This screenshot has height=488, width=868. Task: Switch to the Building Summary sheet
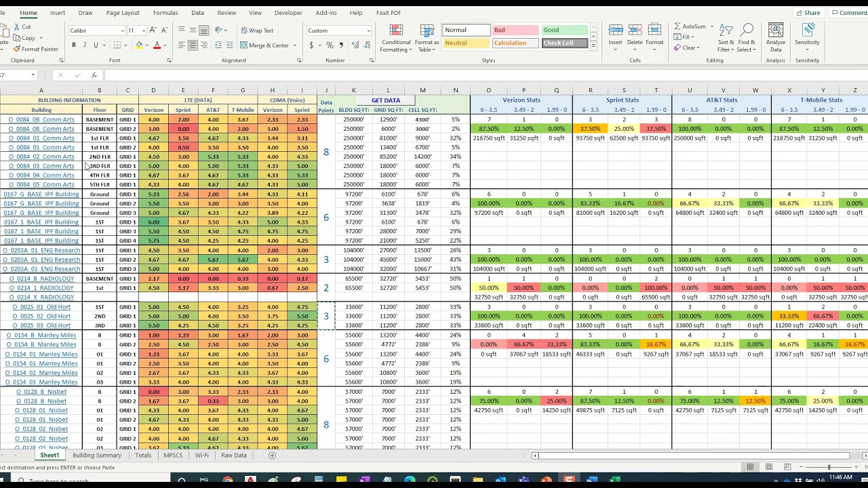coord(97,455)
